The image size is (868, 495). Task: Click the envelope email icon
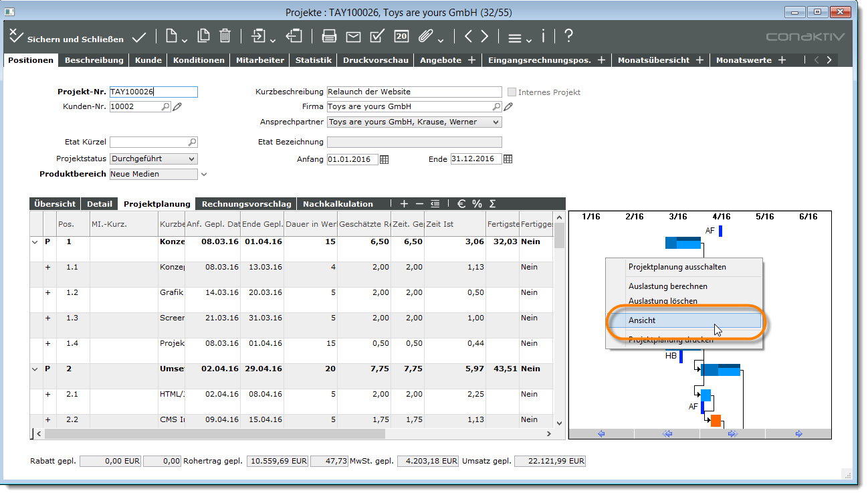pos(353,36)
